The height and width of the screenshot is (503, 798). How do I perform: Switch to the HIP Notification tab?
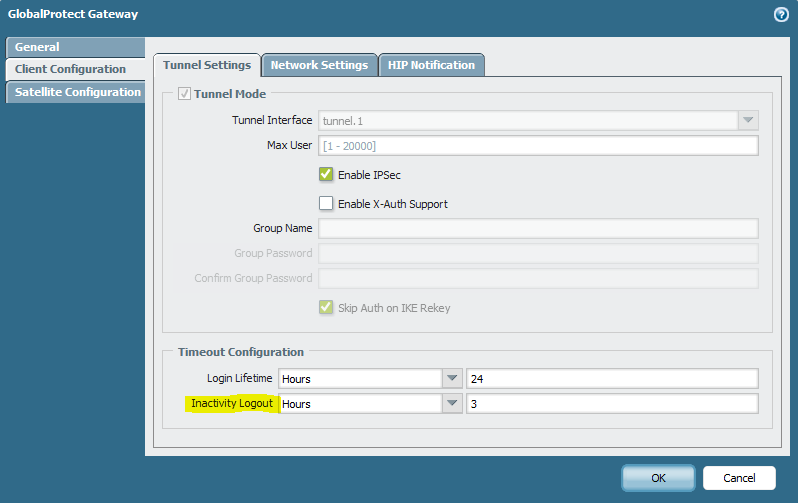(x=432, y=65)
